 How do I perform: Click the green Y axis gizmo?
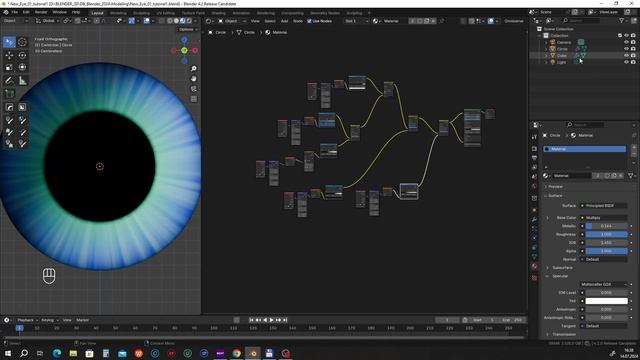tap(184, 51)
